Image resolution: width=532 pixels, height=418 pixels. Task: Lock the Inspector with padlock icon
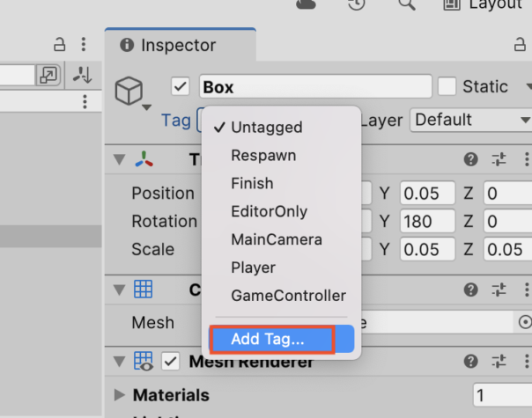[x=520, y=44]
